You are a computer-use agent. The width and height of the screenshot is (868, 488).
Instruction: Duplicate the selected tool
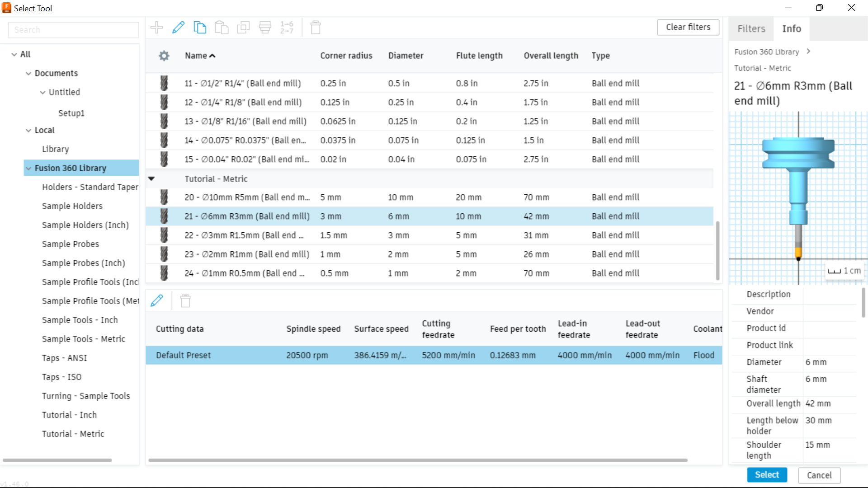click(243, 27)
